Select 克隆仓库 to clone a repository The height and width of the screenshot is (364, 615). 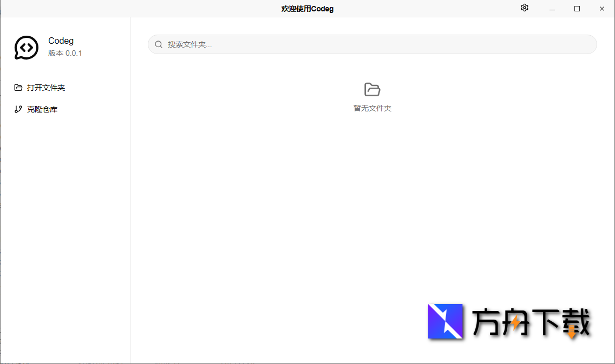[41, 109]
